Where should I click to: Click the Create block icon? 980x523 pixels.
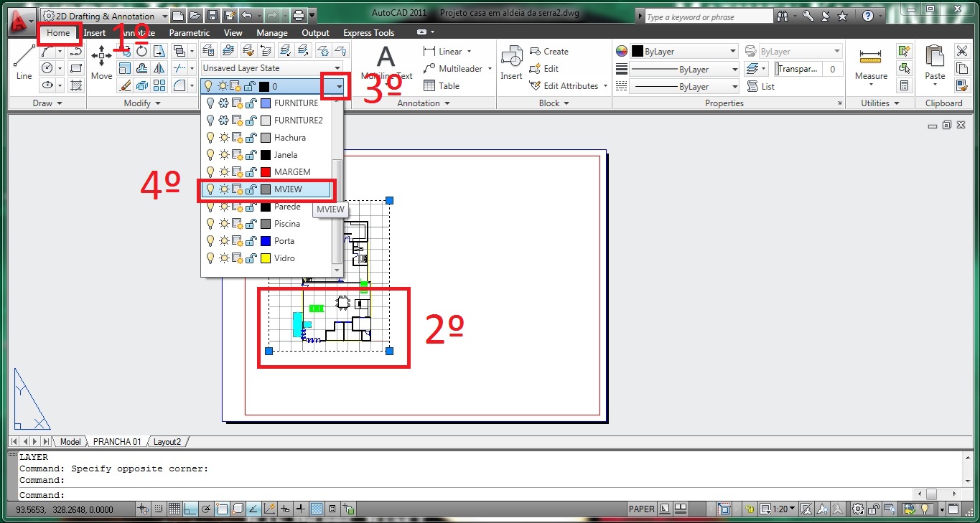coord(549,51)
